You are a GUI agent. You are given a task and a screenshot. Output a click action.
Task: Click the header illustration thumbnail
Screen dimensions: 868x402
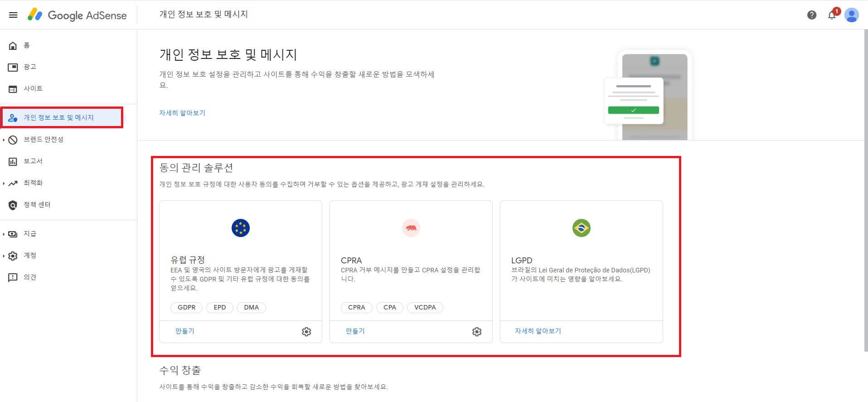(x=648, y=95)
